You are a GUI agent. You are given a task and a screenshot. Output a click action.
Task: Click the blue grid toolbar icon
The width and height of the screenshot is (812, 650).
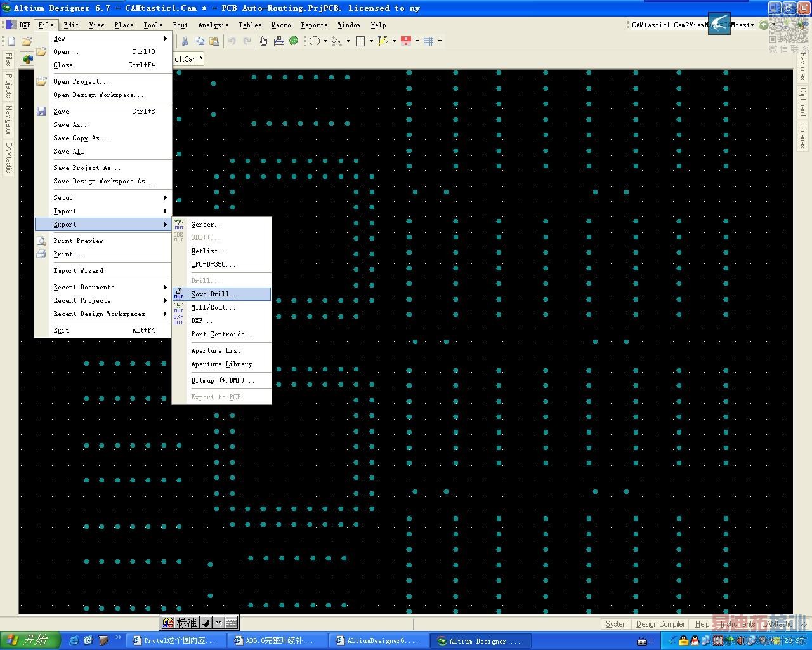pyautogui.click(x=429, y=41)
